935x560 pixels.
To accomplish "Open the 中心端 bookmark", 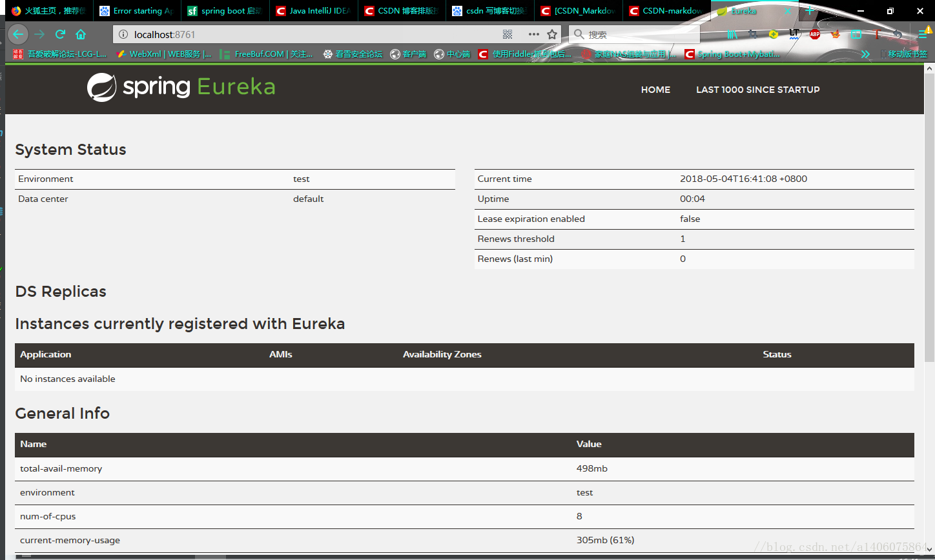I will 452,54.
